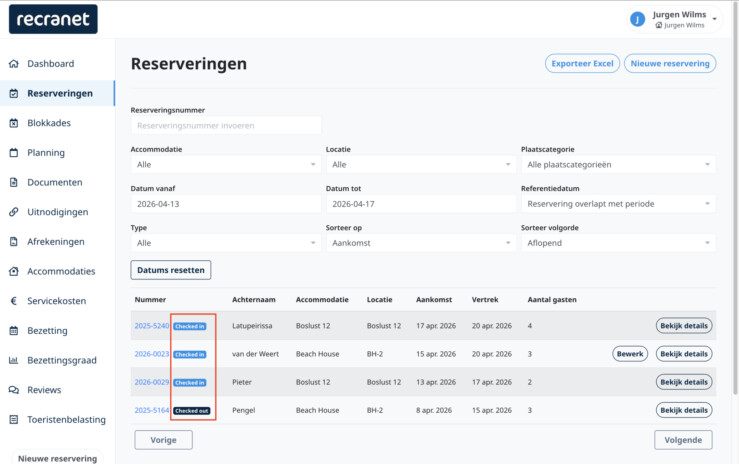Open reservation link 2026-0023
Screen dimensions: 739x464
coord(151,354)
